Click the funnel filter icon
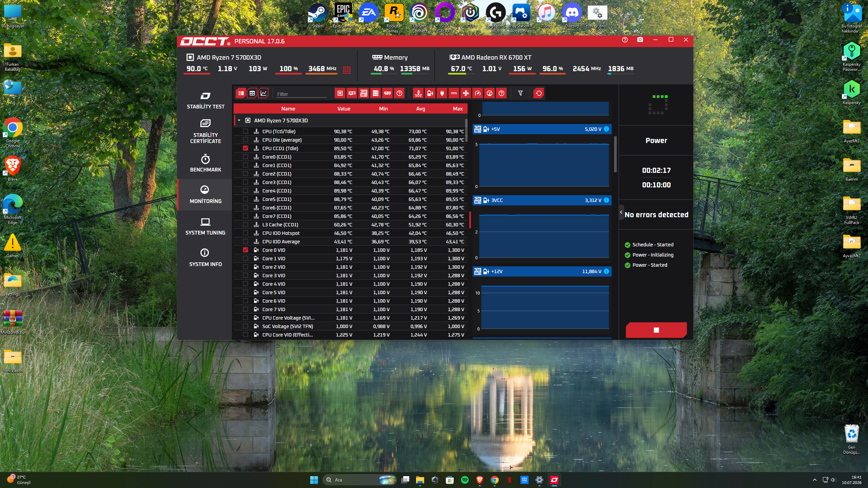 click(x=520, y=93)
